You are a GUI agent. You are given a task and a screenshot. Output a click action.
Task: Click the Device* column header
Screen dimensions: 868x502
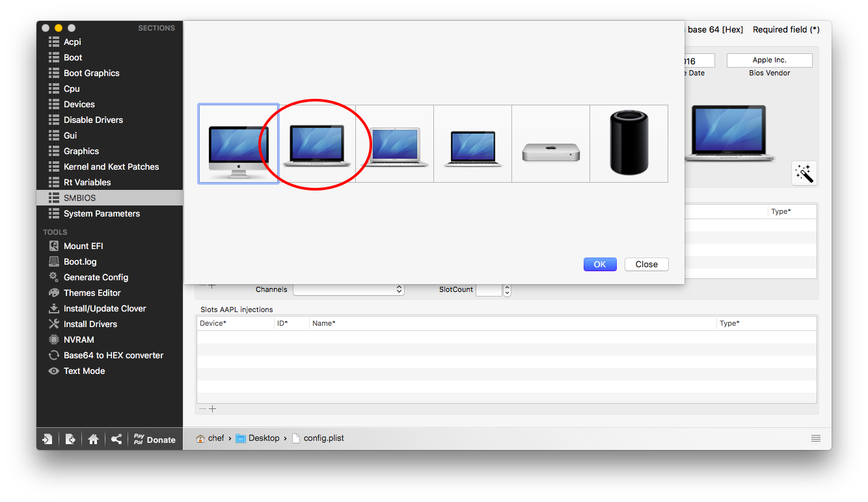(236, 323)
